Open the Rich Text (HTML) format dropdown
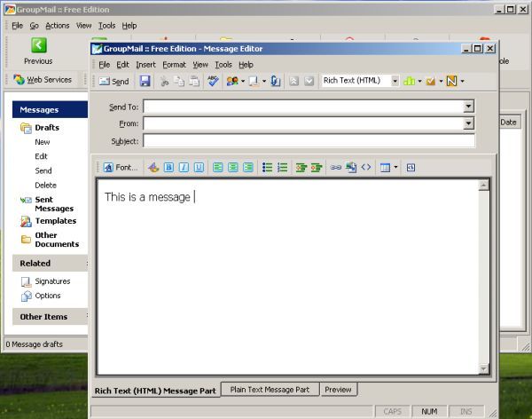The image size is (532, 419). tap(395, 81)
